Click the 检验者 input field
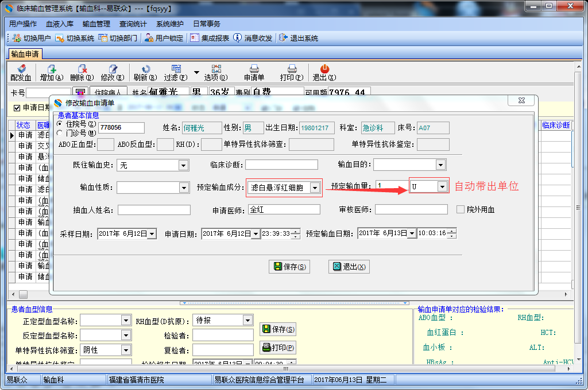This screenshot has height=390, width=588. 223,336
